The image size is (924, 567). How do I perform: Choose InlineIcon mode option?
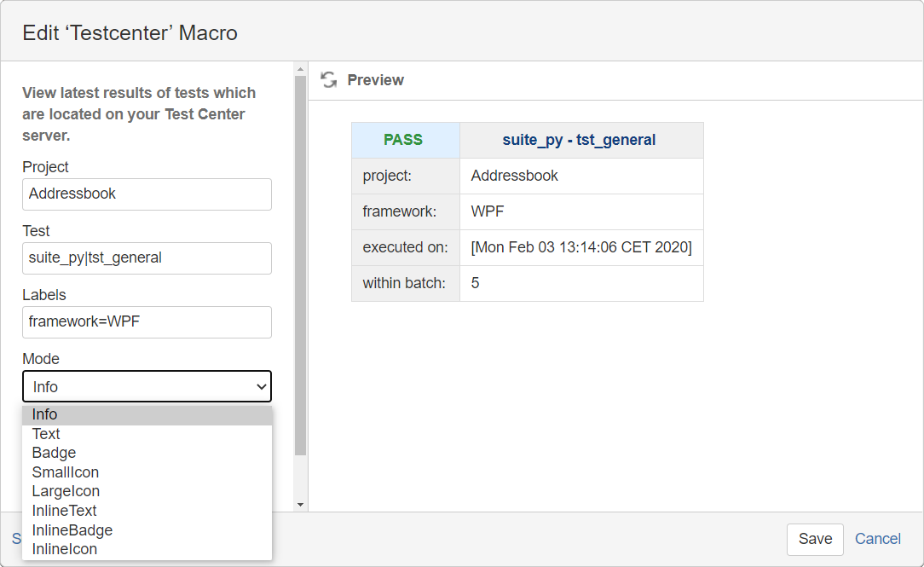(65, 549)
